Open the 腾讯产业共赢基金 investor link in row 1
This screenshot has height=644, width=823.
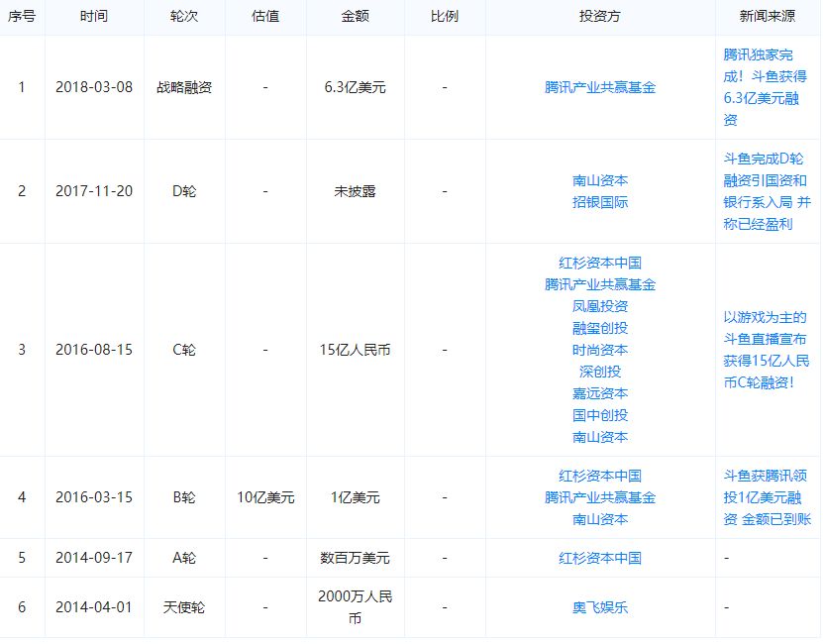click(600, 87)
